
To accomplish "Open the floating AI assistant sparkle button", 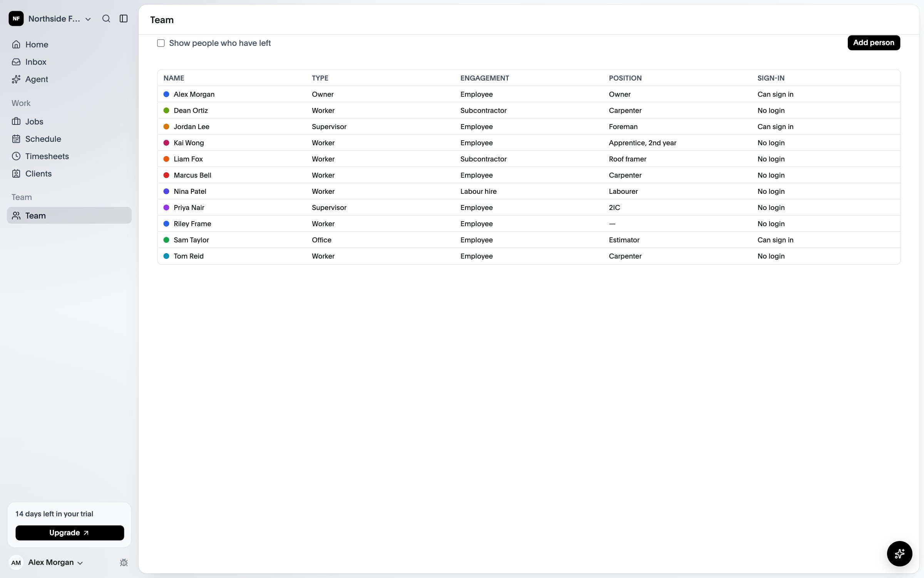I will coord(899,554).
